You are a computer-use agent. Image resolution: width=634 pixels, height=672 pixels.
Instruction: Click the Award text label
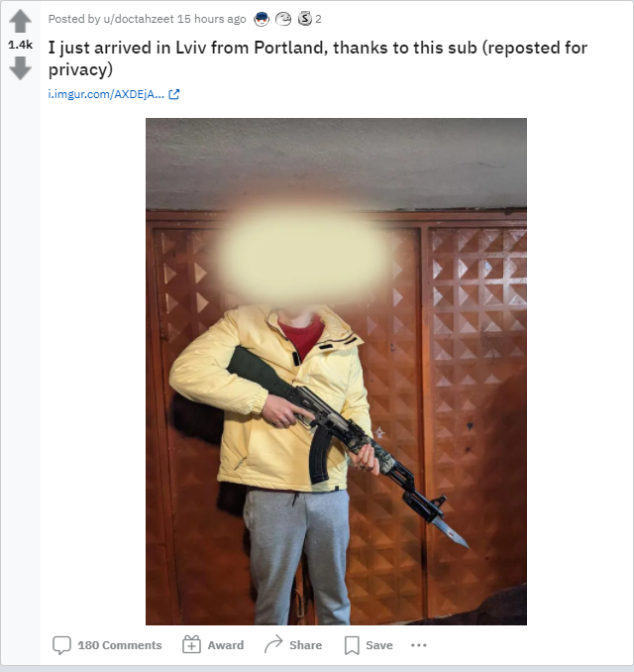(225, 645)
